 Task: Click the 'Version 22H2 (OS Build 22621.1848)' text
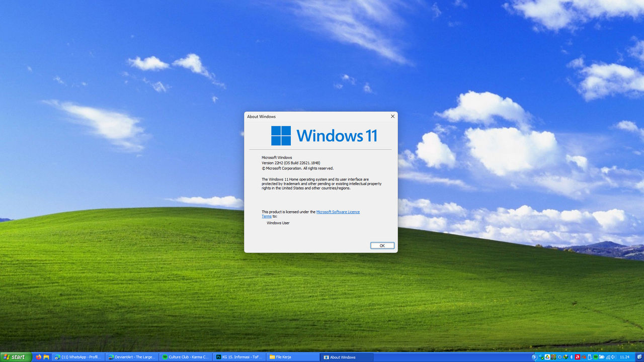click(291, 163)
